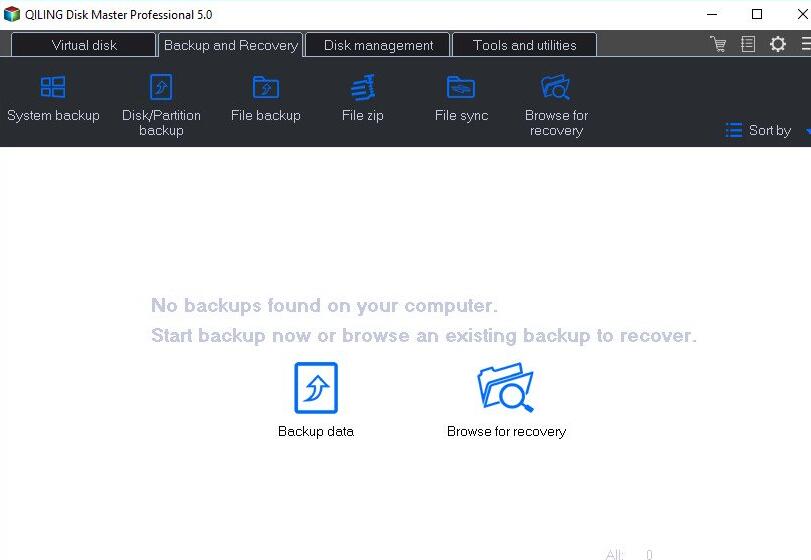The width and height of the screenshot is (811, 560).
Task: Go to the Disk management tab
Action: [378, 45]
